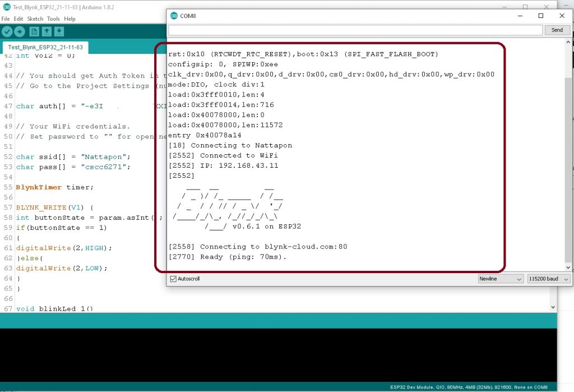Click the 'mode:DIO, clock div:1' line
Screen dimensions: 574x392
tap(216, 85)
